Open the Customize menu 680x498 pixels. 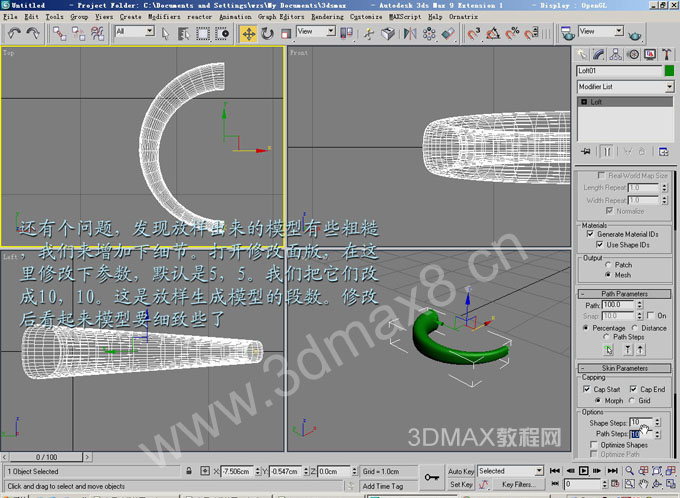coord(366,16)
